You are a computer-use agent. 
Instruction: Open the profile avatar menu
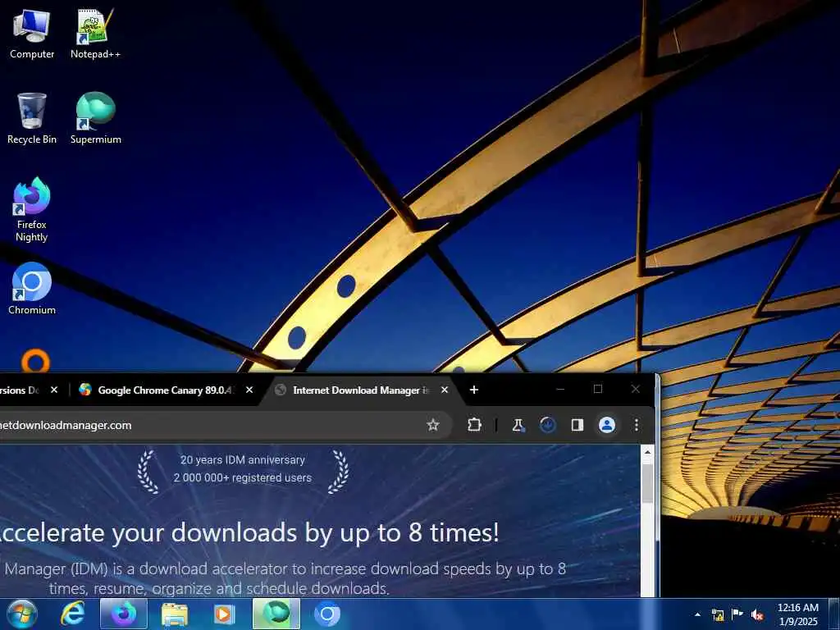click(x=606, y=425)
